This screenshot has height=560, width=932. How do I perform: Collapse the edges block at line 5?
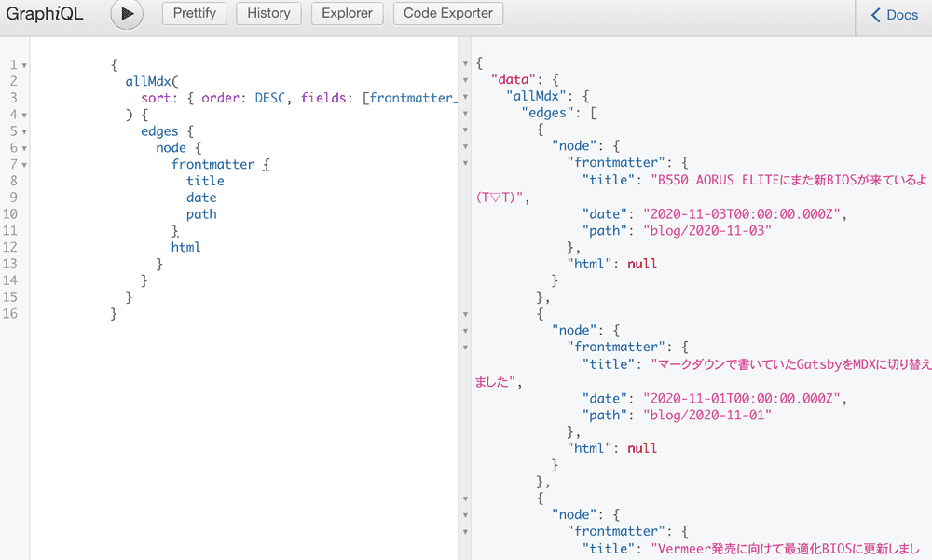(24, 132)
